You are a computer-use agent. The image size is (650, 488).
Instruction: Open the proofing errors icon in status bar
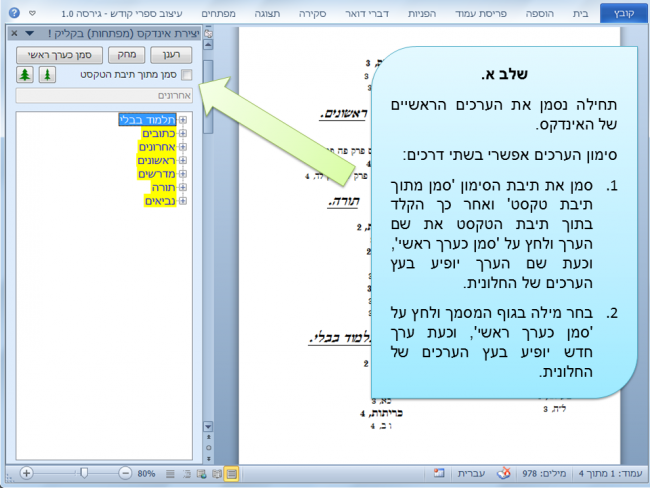coord(504,473)
